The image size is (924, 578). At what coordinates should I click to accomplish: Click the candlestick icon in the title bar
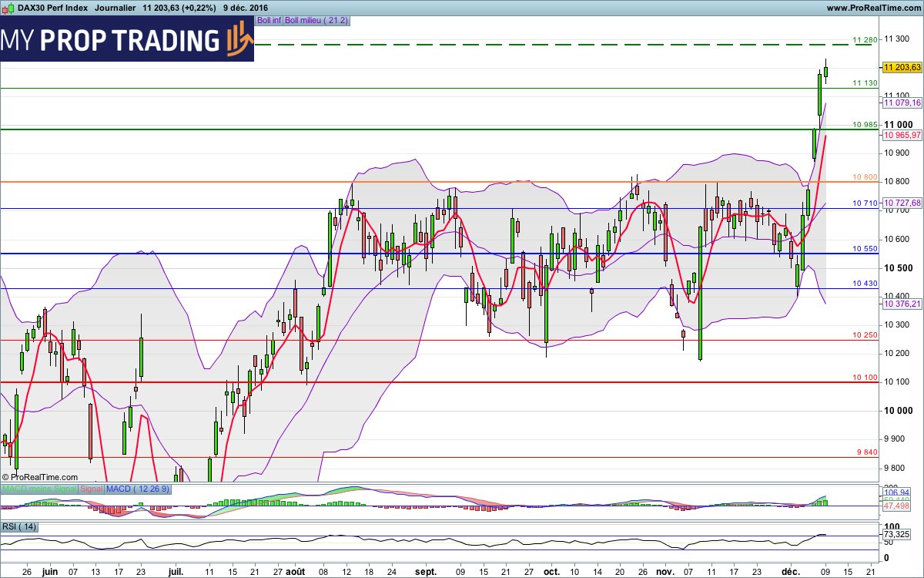pyautogui.click(x=8, y=8)
